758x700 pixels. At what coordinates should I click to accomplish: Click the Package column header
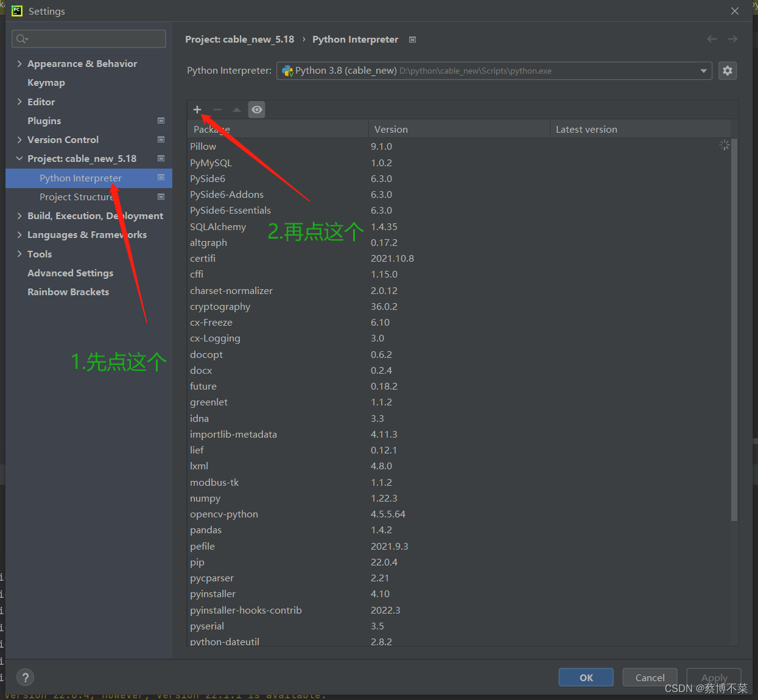[x=278, y=129]
